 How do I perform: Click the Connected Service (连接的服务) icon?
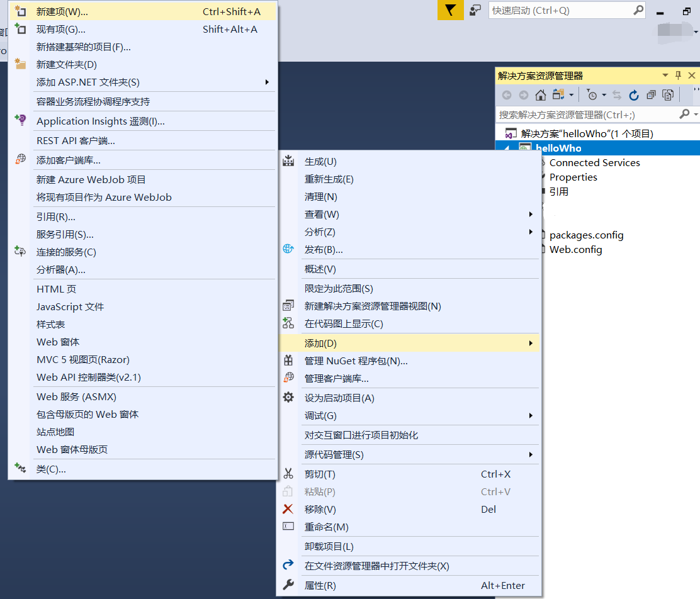click(20, 251)
